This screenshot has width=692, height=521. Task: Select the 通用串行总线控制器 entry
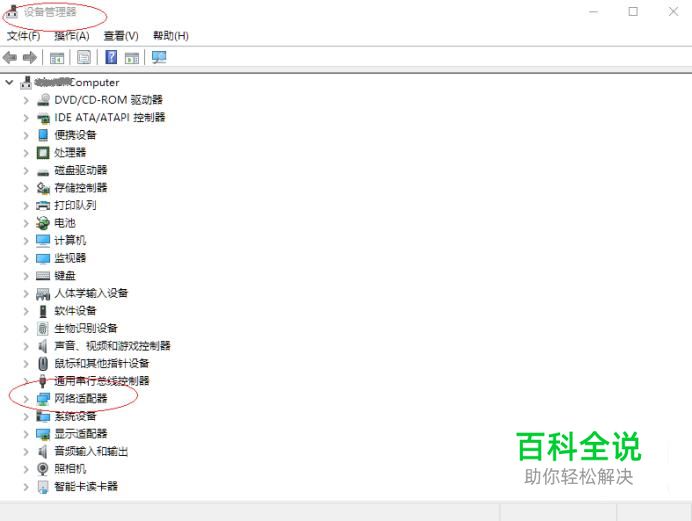[x=102, y=381]
